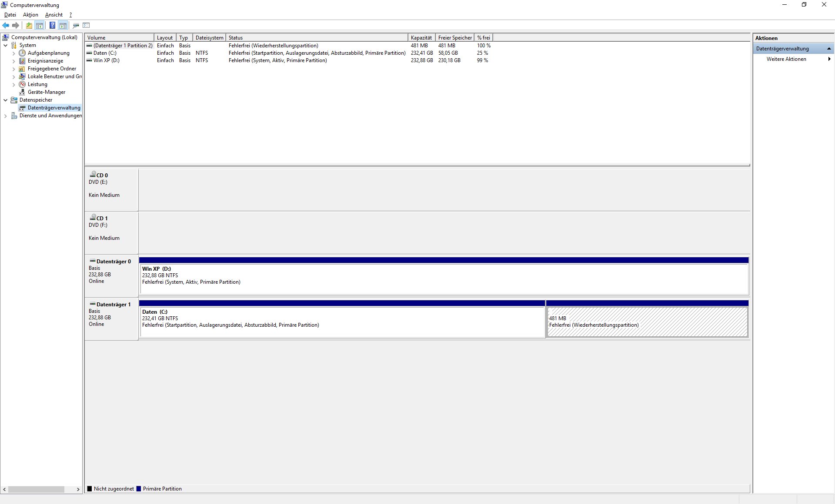
Task: Collapse the Datenträgerverwaltung actions section arrow
Action: click(x=829, y=49)
